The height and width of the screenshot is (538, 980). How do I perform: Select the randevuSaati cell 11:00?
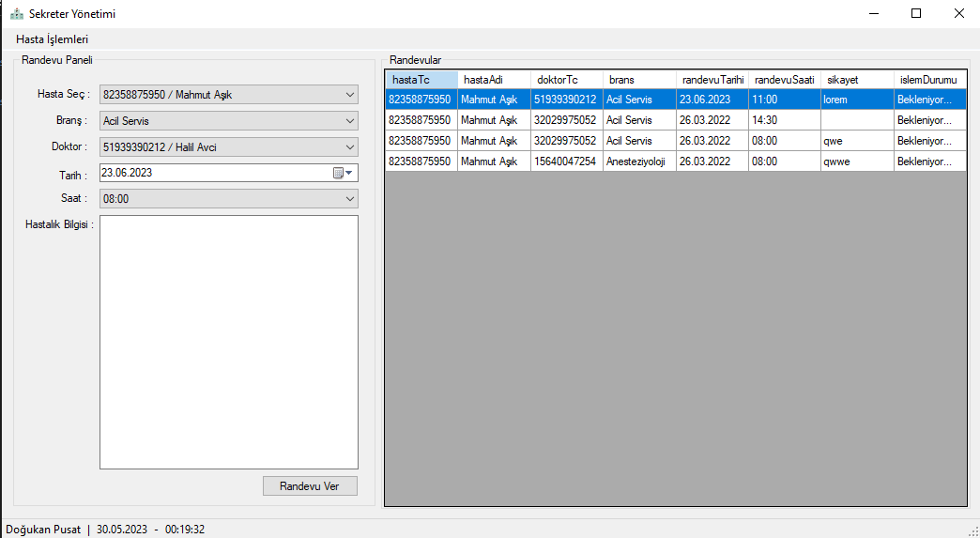click(x=785, y=100)
